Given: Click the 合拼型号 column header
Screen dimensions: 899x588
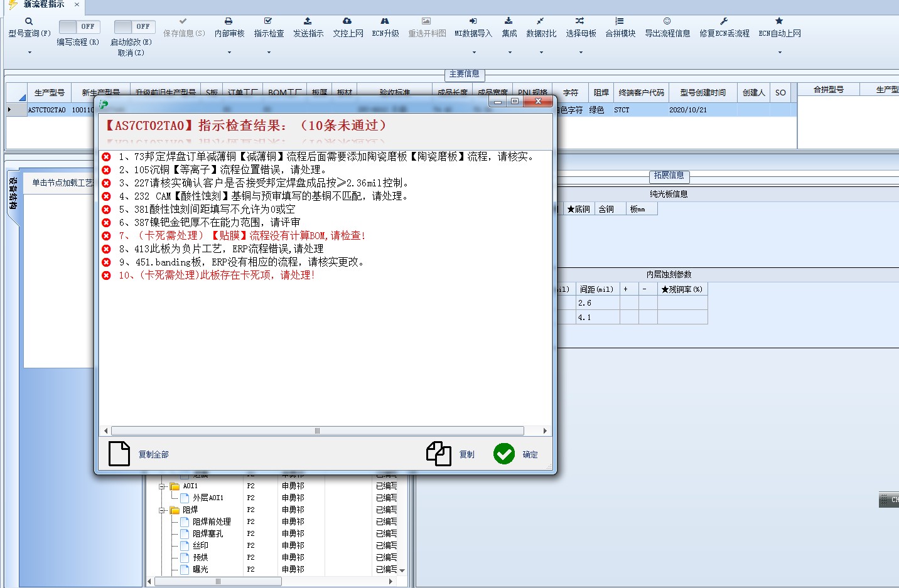Looking at the screenshot, I should point(828,90).
